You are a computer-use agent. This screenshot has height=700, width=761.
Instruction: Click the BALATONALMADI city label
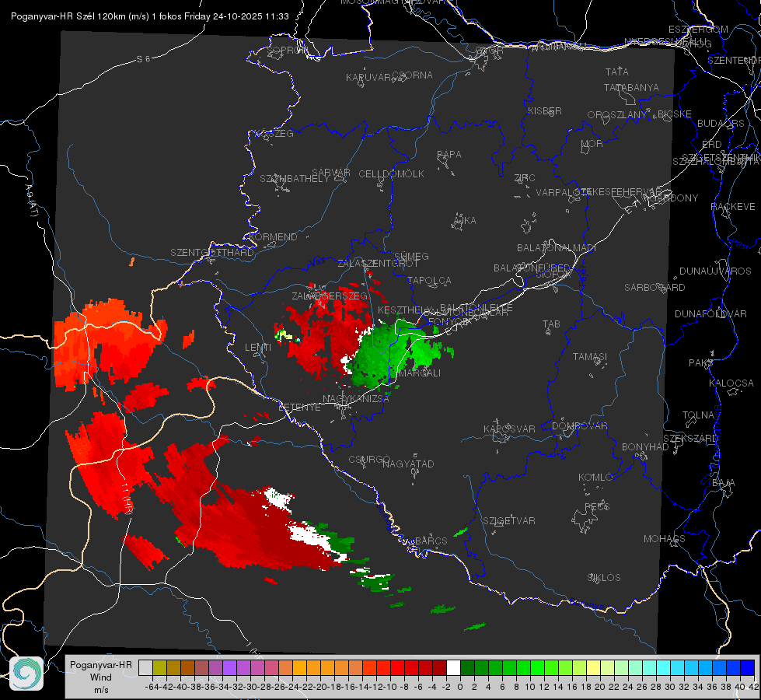click(x=557, y=248)
